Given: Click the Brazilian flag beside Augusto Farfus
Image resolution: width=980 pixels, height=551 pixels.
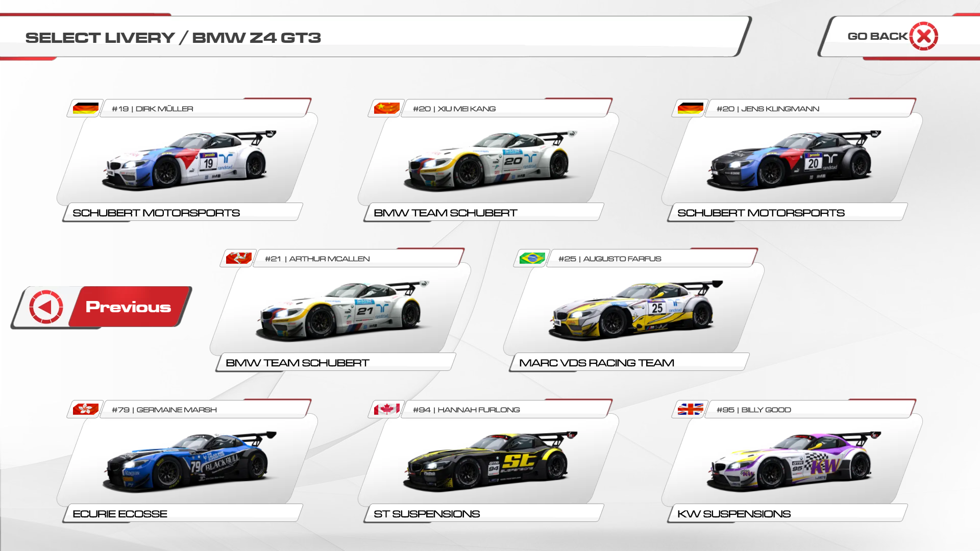Looking at the screenshot, I should (x=532, y=258).
